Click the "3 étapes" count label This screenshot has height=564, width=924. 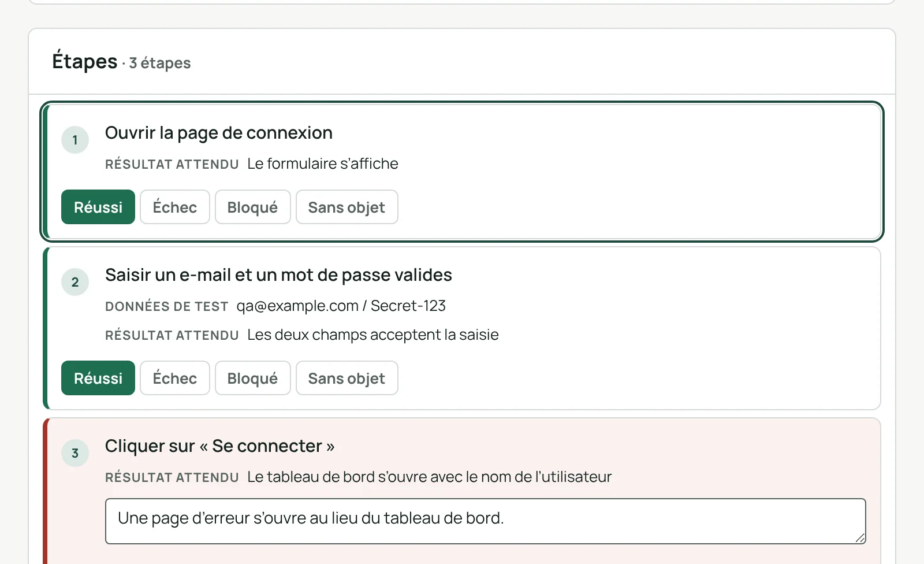click(160, 63)
